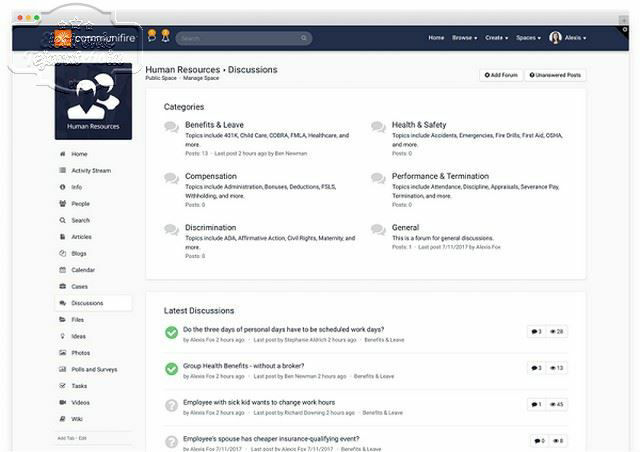Click the browser new tab plus button
Viewport: 640px width, 452px height.
pyautogui.click(x=623, y=20)
